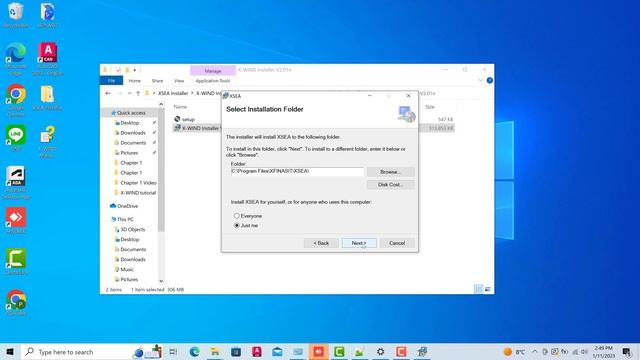This screenshot has width=640, height=360.
Task: Open the pink AutoCAD taskbar icon
Action: pos(257,352)
